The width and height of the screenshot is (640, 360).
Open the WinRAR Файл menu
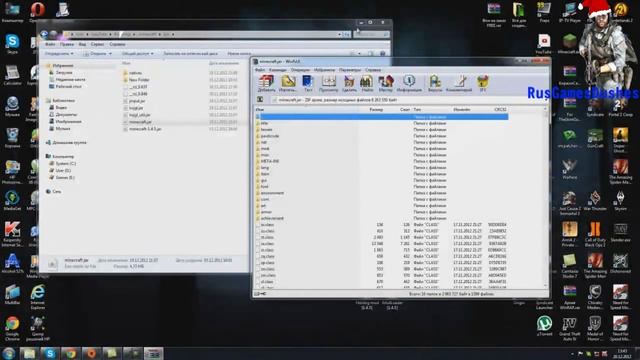[260, 70]
